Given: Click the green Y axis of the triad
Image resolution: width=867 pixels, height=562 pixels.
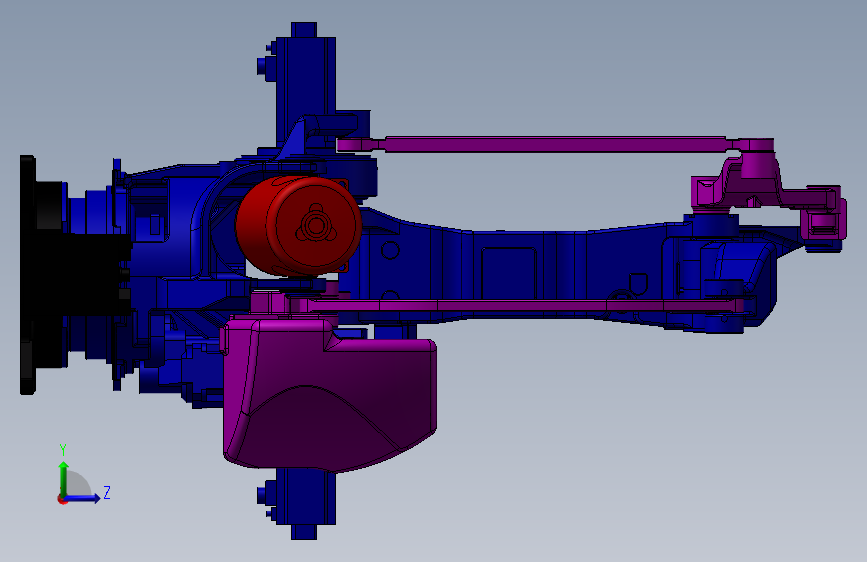Looking at the screenshot, I should click(64, 479).
